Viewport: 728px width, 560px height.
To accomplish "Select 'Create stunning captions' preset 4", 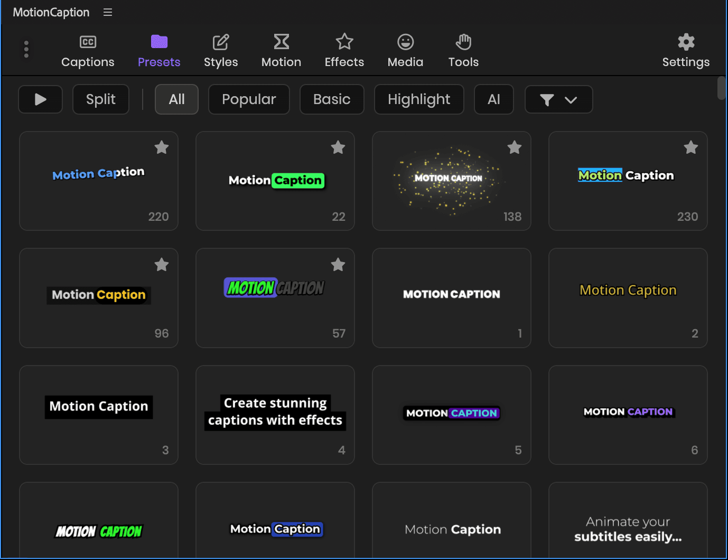I will pyautogui.click(x=275, y=415).
